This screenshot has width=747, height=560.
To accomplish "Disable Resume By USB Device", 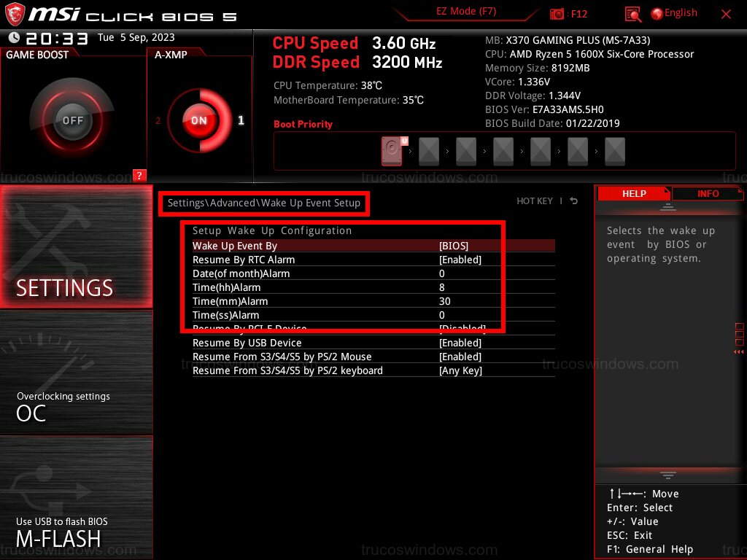I will click(x=461, y=343).
